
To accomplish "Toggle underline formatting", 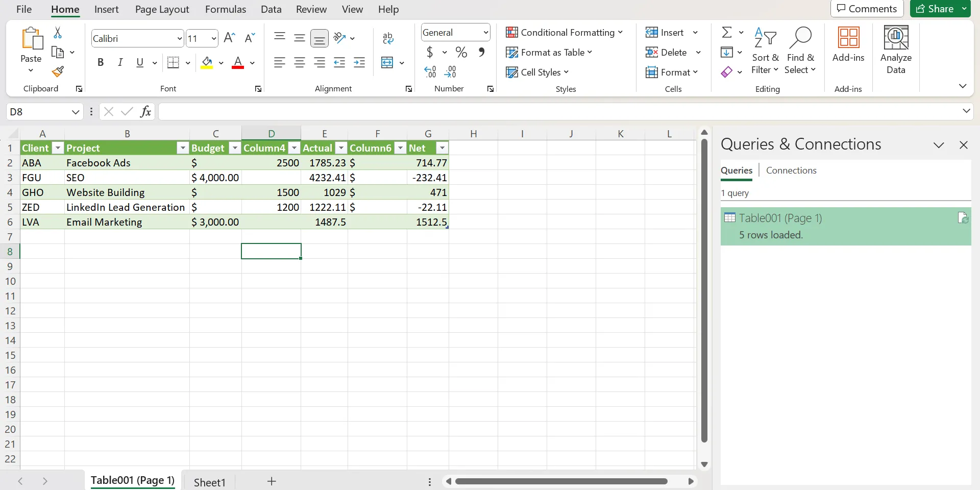I will (139, 62).
